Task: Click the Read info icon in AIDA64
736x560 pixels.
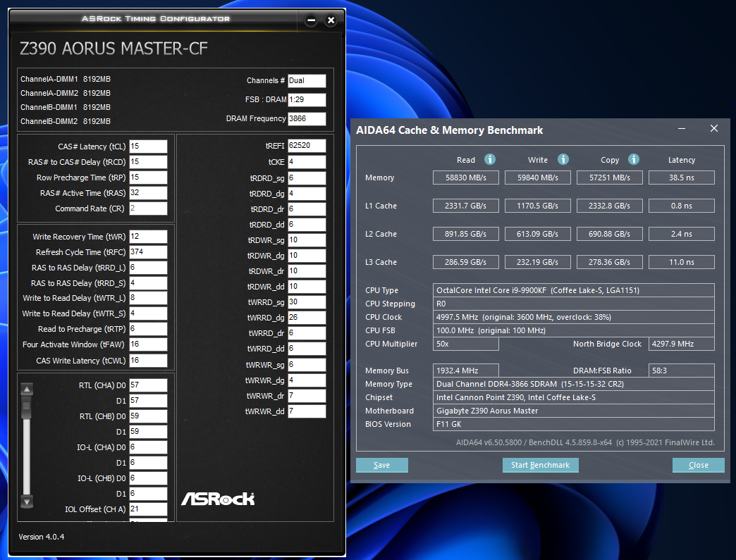Action: [x=489, y=159]
